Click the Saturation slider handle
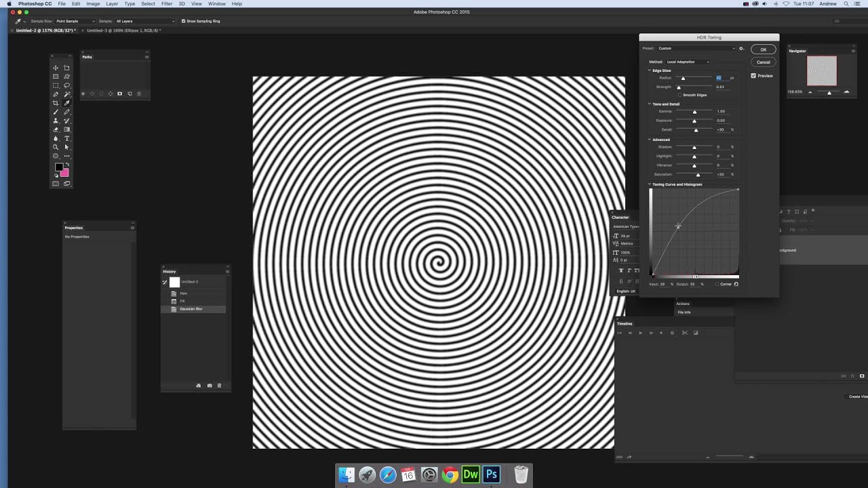868x488 pixels. [x=698, y=175]
